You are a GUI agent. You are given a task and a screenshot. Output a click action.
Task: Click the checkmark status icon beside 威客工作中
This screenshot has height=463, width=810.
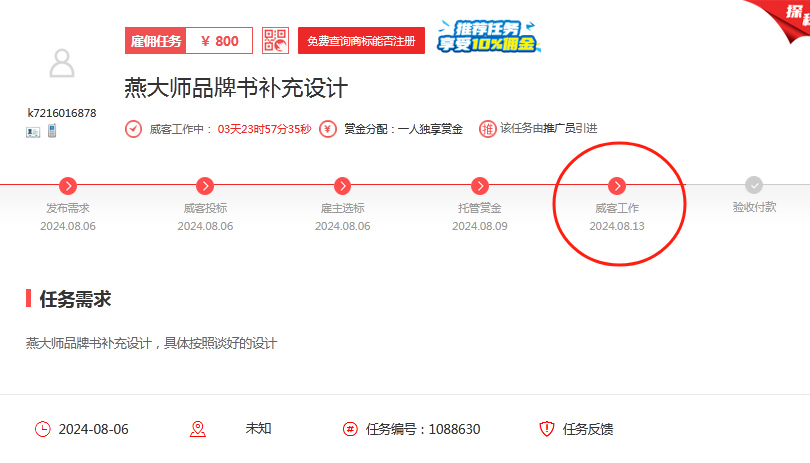coord(133,129)
